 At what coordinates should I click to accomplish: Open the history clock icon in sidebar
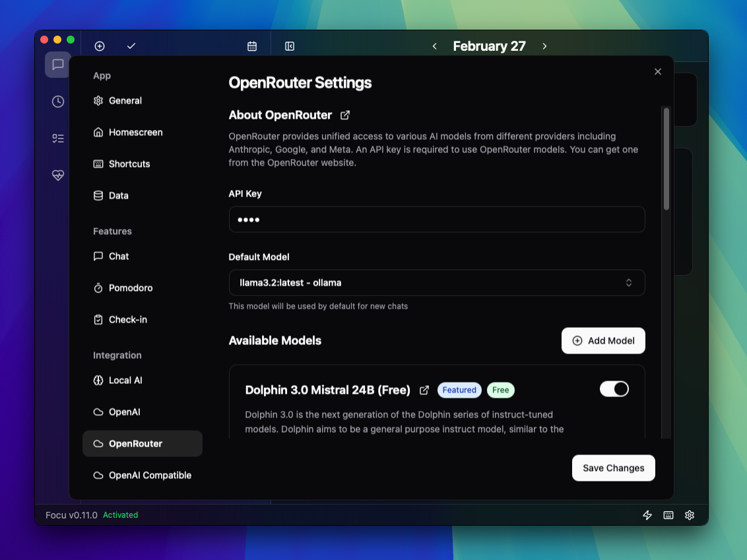point(57,102)
